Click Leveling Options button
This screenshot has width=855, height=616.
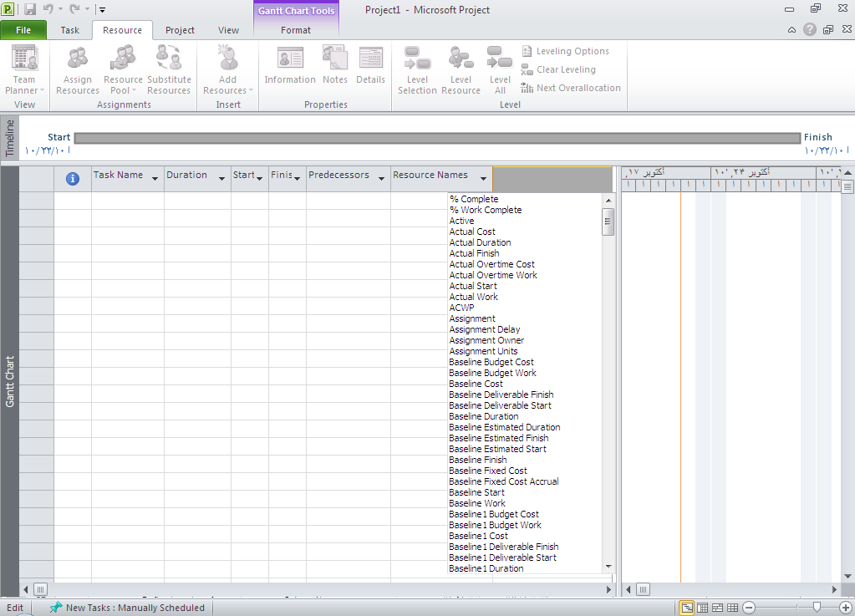[x=565, y=51]
